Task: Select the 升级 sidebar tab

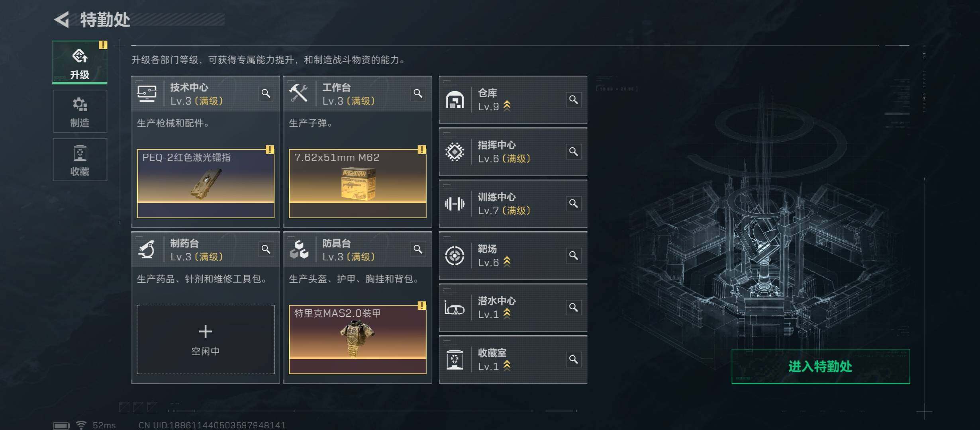Action: coord(80,63)
